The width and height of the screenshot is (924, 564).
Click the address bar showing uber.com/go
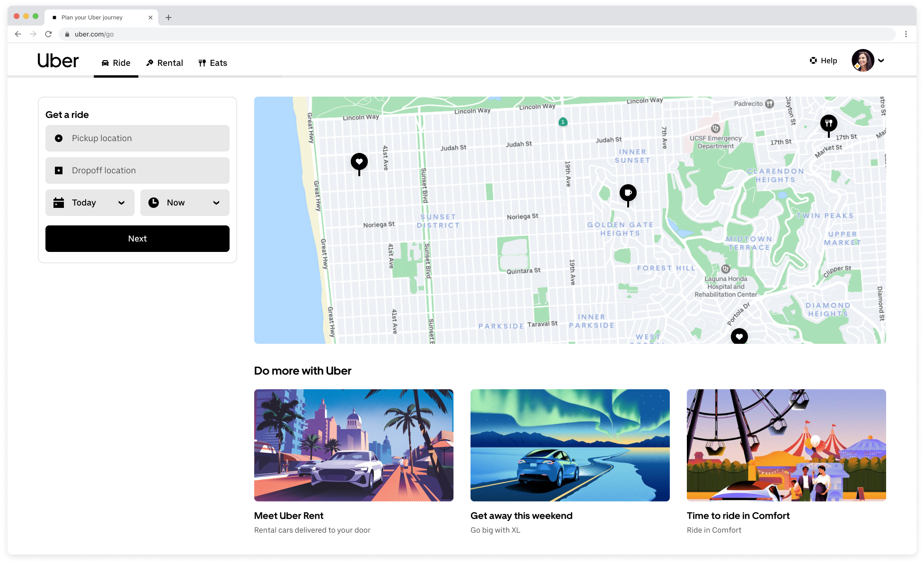(477, 34)
